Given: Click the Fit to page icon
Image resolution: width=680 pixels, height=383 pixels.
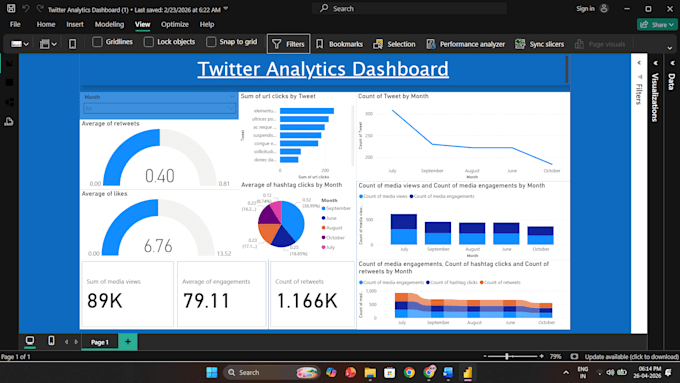Looking at the screenshot, I should click(x=574, y=357).
